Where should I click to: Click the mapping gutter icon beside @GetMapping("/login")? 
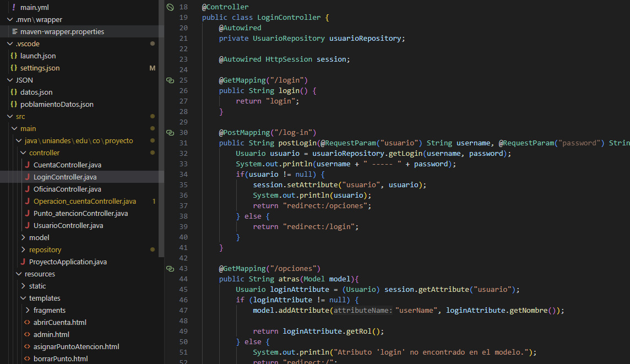click(170, 80)
